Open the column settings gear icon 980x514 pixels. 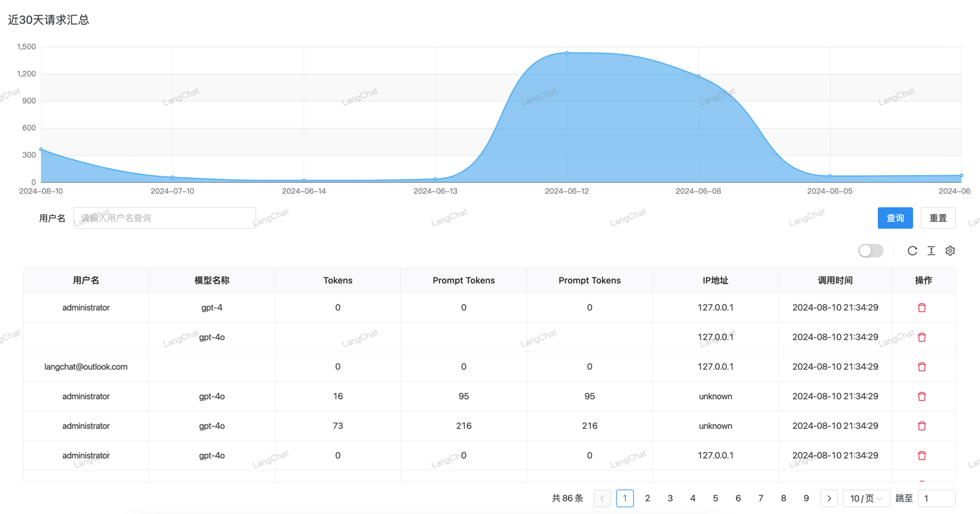point(950,251)
